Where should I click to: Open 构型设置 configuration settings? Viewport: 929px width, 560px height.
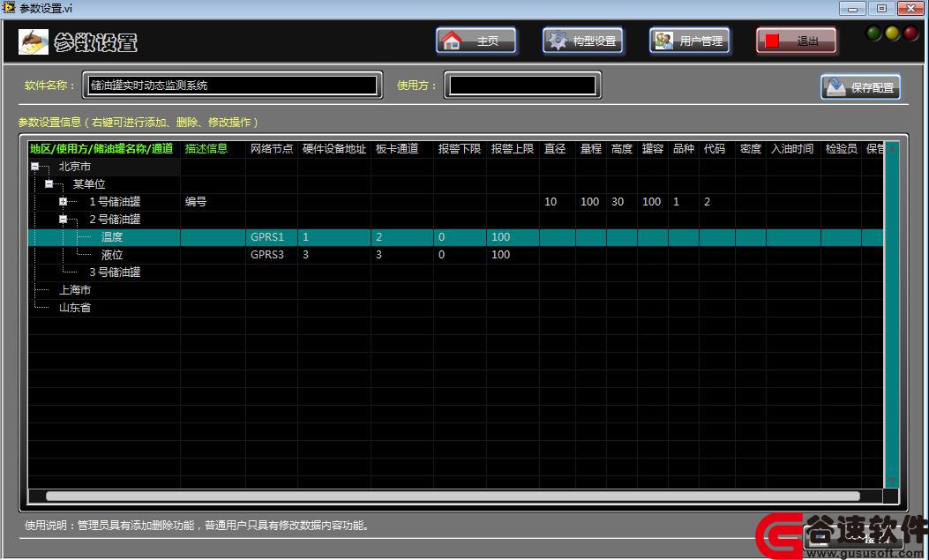click(583, 41)
